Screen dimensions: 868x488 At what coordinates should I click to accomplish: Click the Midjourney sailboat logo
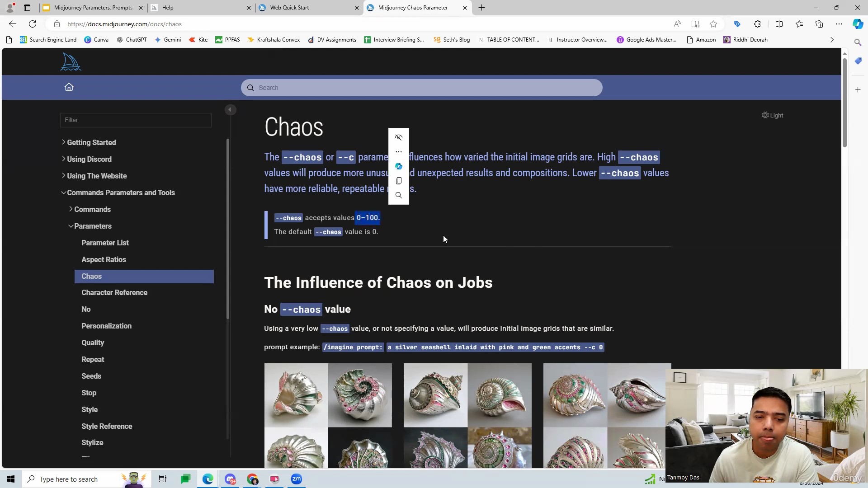pos(71,62)
